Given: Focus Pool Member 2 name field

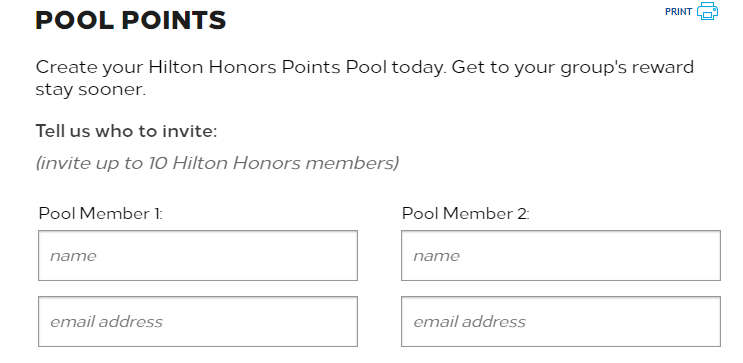Looking at the screenshot, I should coord(561,255).
